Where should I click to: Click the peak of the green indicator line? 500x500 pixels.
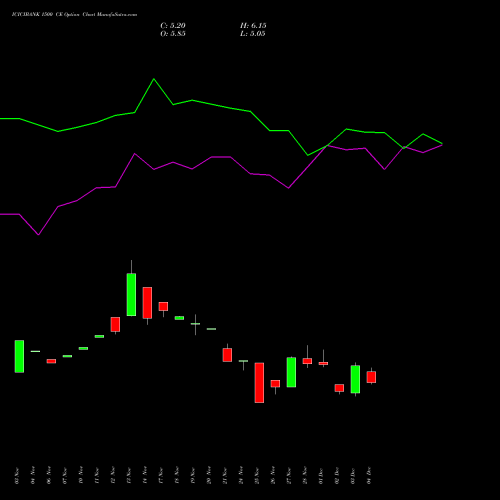pyautogui.click(x=154, y=79)
